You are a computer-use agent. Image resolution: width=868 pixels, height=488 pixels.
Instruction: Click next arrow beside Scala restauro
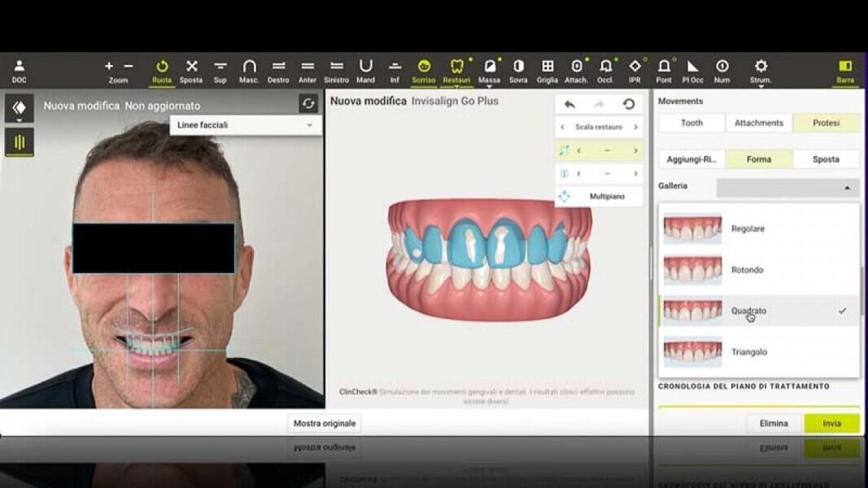point(635,127)
